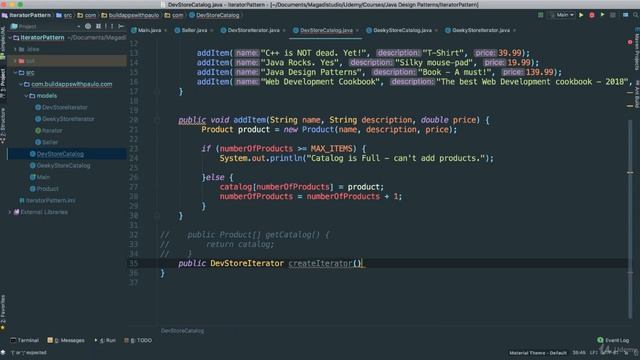This screenshot has width=640, height=360.
Task: Open the Run tool window
Action: click(x=105, y=340)
